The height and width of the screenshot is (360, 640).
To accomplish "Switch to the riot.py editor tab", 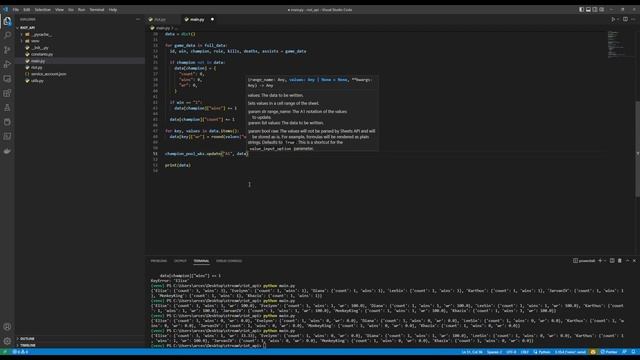I will (160, 19).
